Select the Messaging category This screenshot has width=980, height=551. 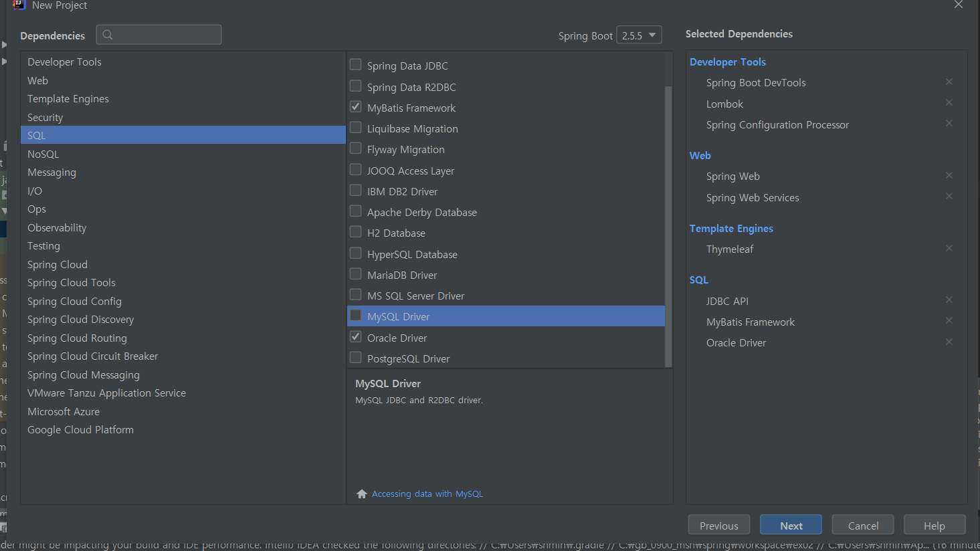coord(183,172)
